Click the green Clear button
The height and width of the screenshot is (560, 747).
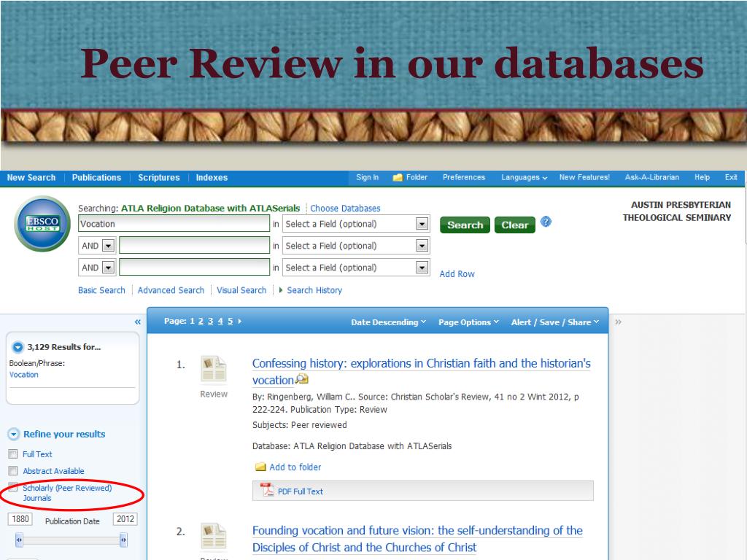pos(514,225)
